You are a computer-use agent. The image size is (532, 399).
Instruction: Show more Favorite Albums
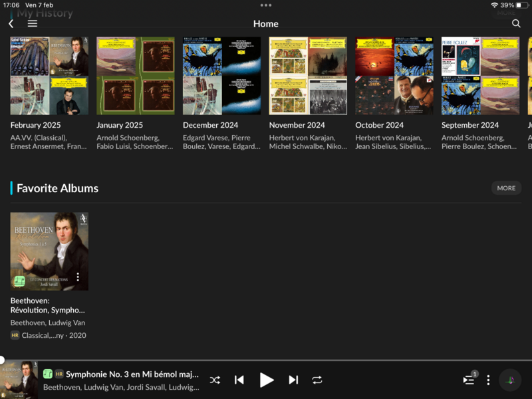[x=506, y=188]
